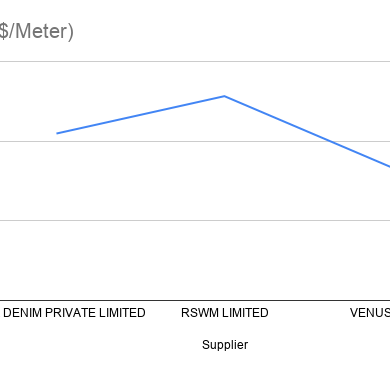The width and height of the screenshot is (390, 371).
Task: Click the falling blue line segment toward VENUS
Action: [x=307, y=131]
